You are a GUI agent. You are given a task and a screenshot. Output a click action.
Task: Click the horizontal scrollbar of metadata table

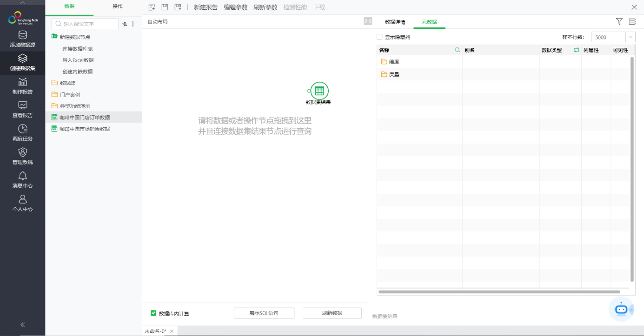[499, 292]
